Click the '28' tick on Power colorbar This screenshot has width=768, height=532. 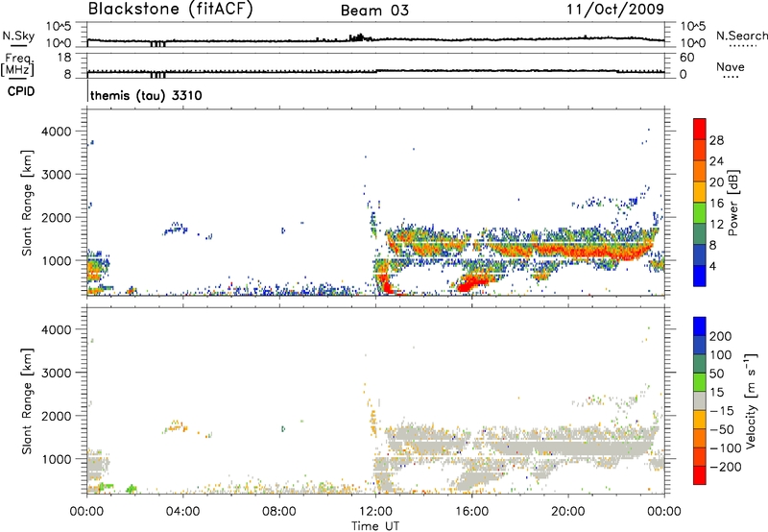click(716, 140)
